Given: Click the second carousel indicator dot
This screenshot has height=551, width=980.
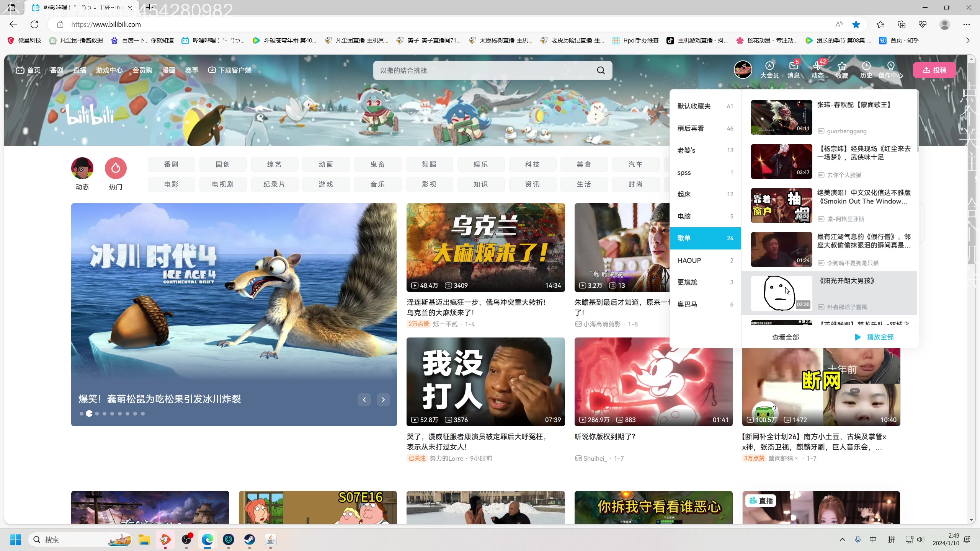Looking at the screenshot, I should pos(89,414).
